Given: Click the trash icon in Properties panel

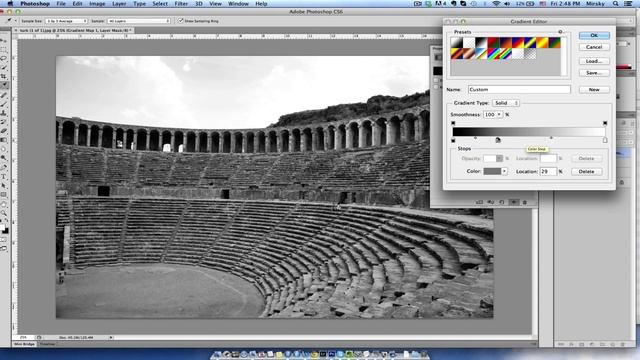Looking at the screenshot, I should 525,202.
